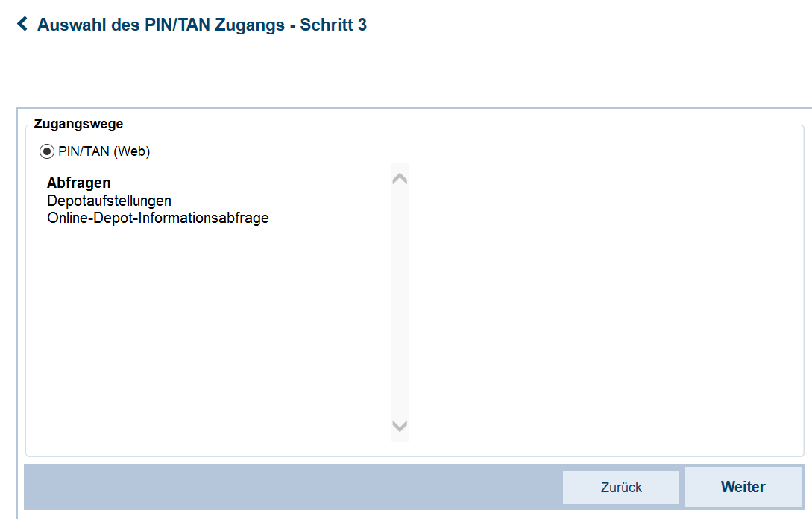The image size is (812, 519).
Task: Select the PIN/TAN (Web) radio button
Action: coord(47,151)
